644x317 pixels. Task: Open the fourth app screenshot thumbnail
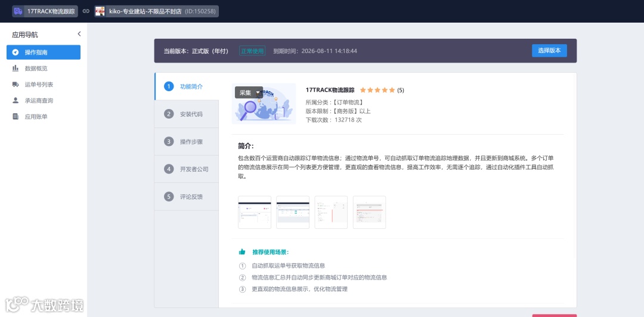[369, 212]
